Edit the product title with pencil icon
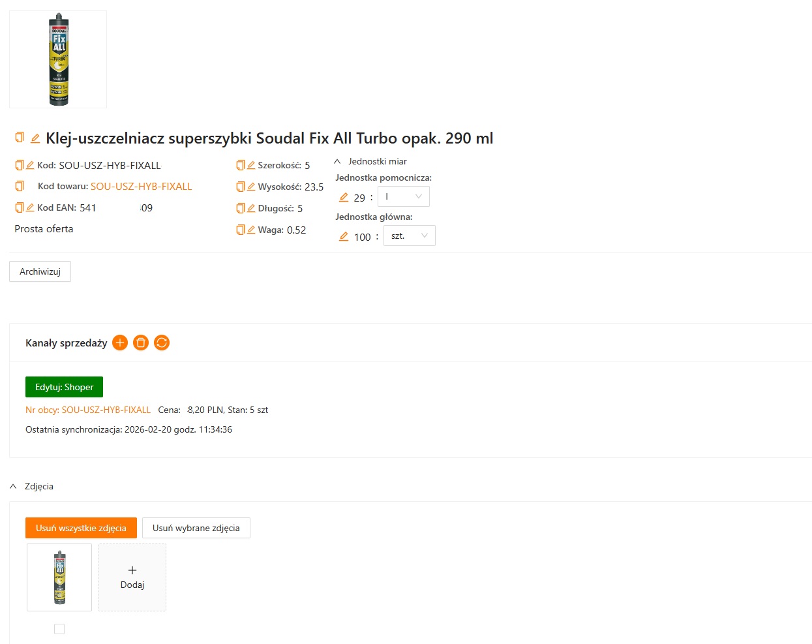 tap(35, 138)
